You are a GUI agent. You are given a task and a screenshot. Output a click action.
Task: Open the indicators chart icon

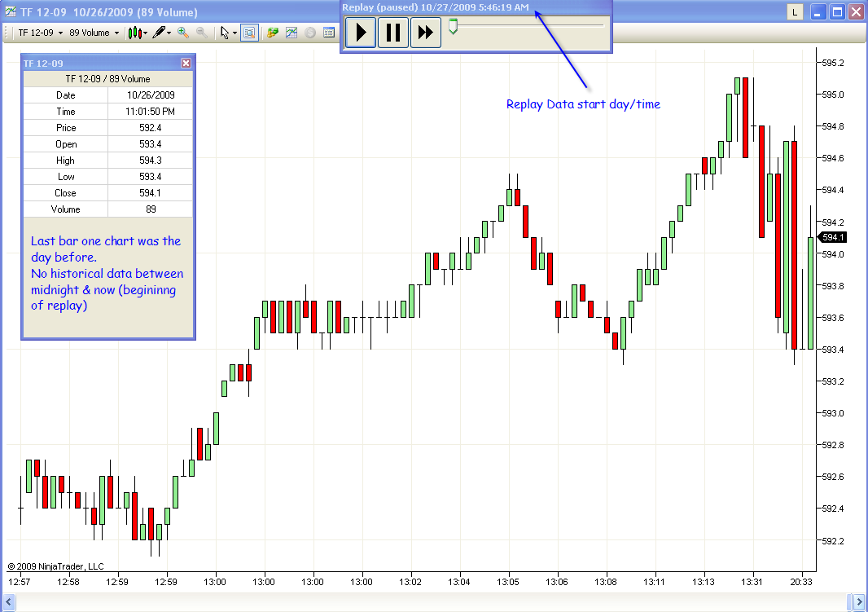coord(292,33)
